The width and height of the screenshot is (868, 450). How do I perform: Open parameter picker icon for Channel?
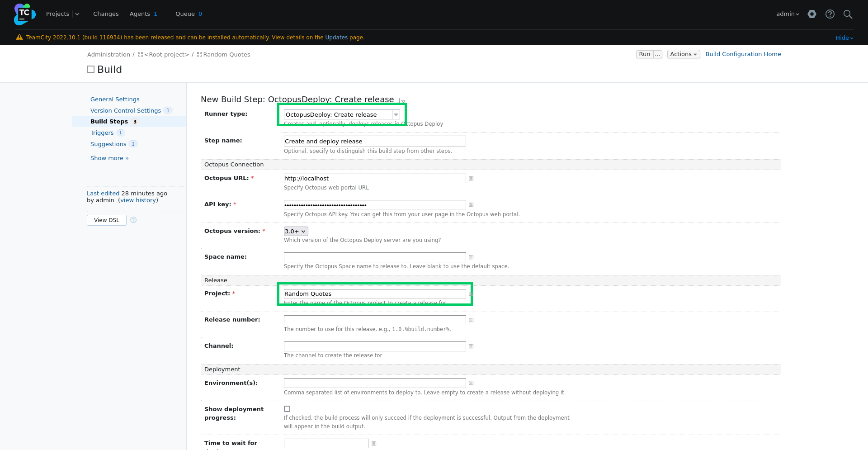(471, 346)
